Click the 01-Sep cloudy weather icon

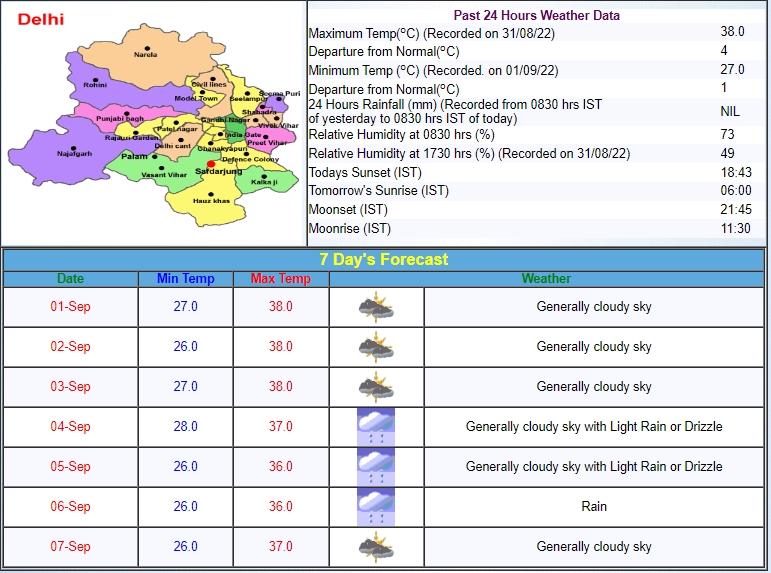(376, 307)
